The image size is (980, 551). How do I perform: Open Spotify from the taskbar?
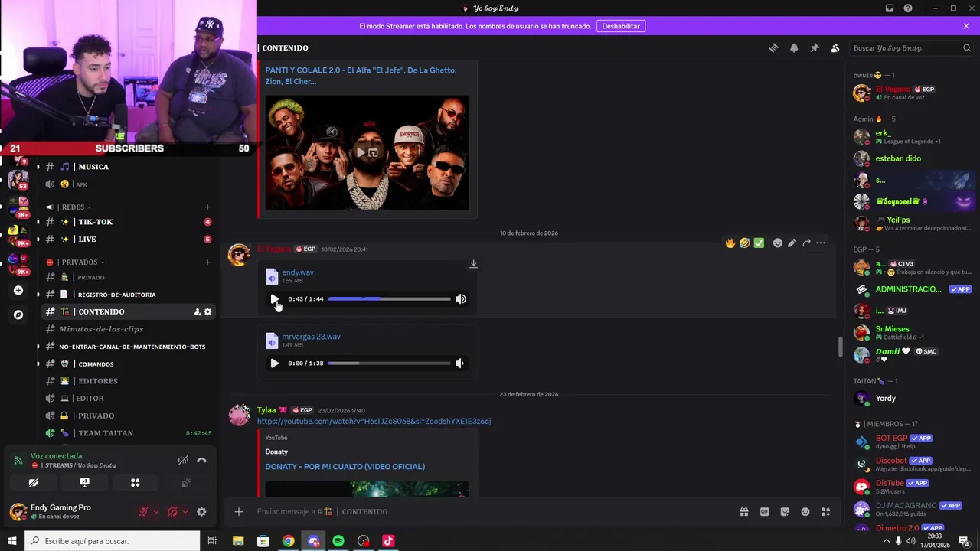[338, 541]
